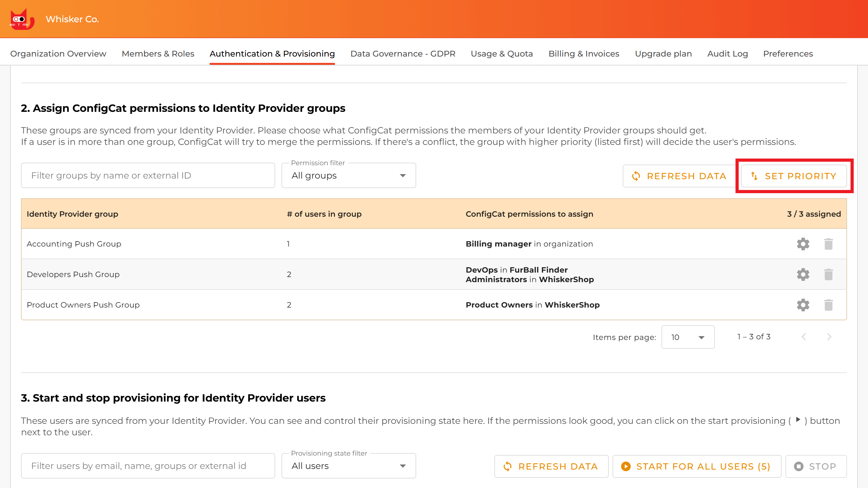The width and height of the screenshot is (868, 488).
Task: Switch to the Members & Roles tab
Action: point(158,54)
